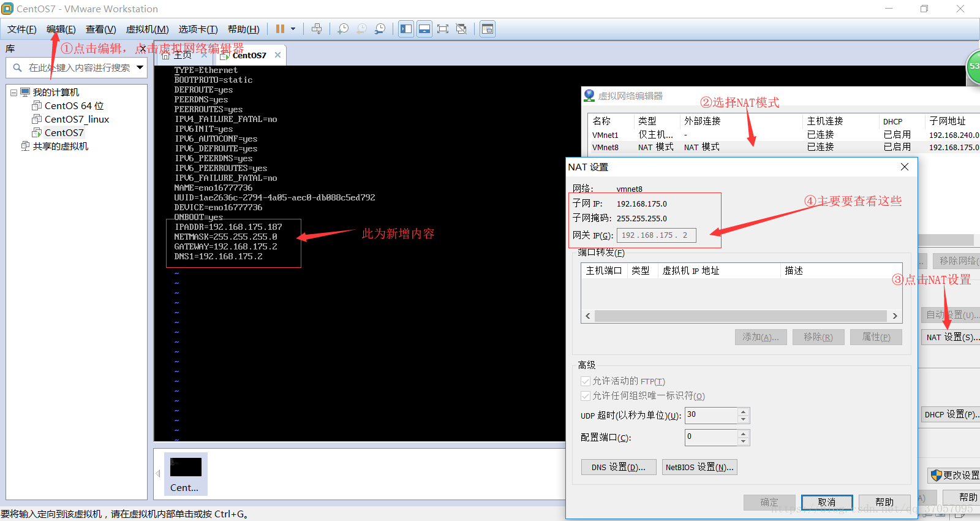The height and width of the screenshot is (521, 980).
Task: Click the 添加(A)... button
Action: [x=761, y=337]
